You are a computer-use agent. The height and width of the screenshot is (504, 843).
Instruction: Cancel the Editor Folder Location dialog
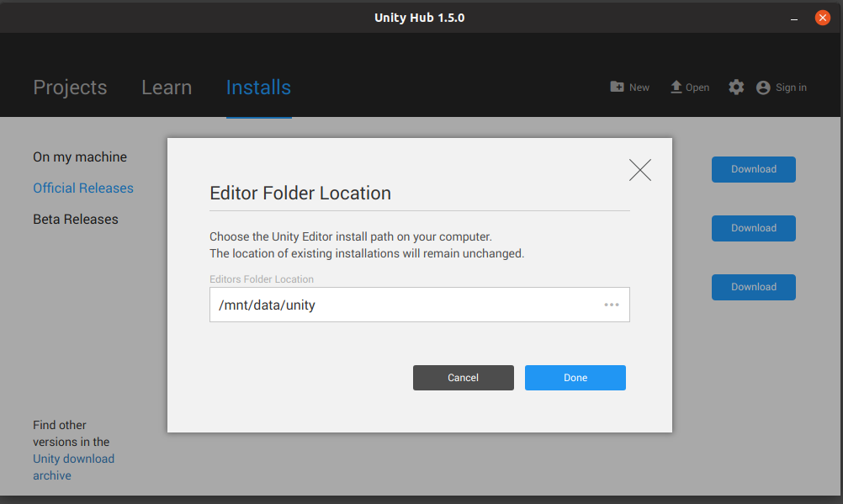click(x=463, y=377)
